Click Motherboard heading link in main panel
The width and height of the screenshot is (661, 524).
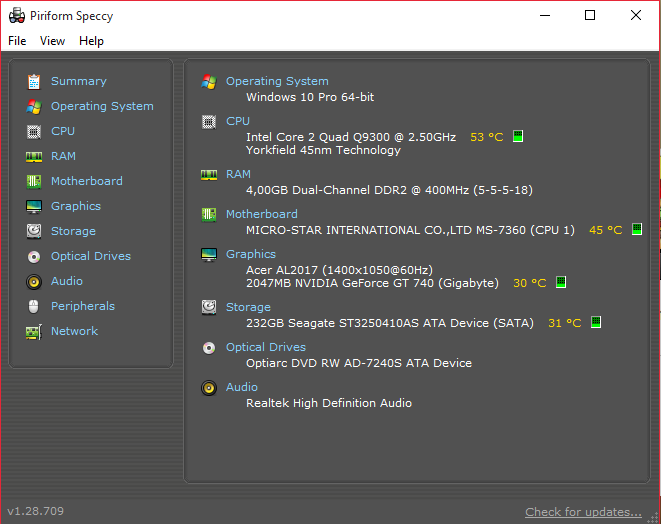pyautogui.click(x=262, y=214)
